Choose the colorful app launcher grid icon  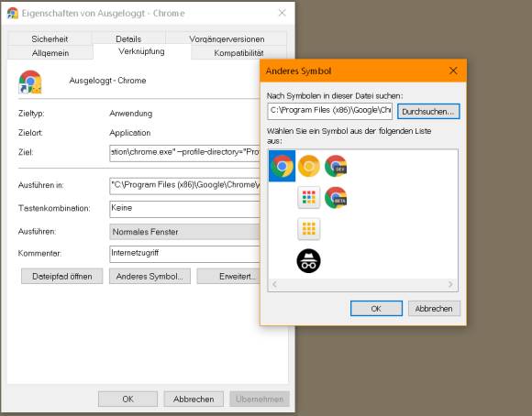(x=309, y=197)
